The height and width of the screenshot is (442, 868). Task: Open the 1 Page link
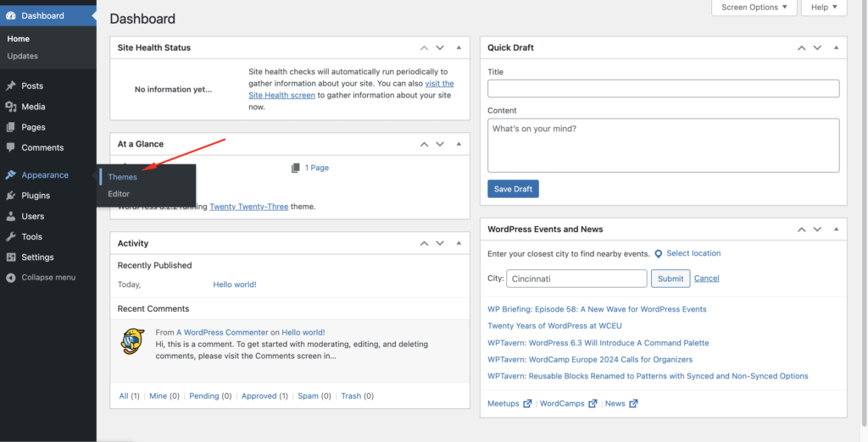click(317, 168)
